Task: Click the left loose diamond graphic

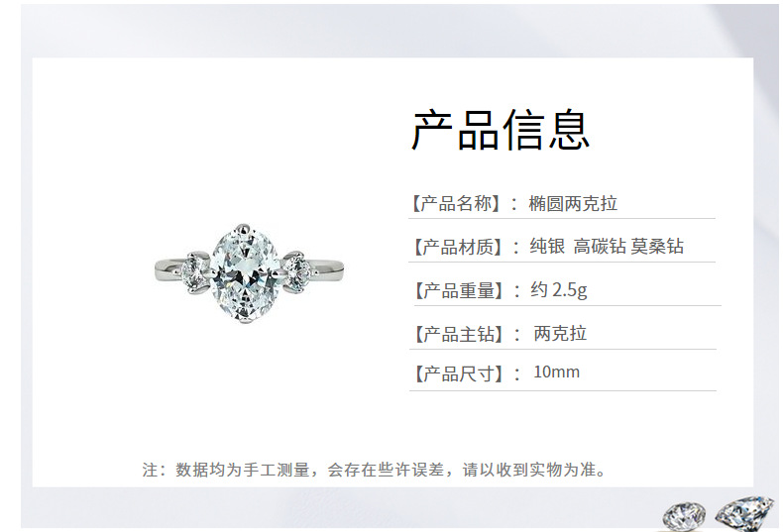Action: 685,514
